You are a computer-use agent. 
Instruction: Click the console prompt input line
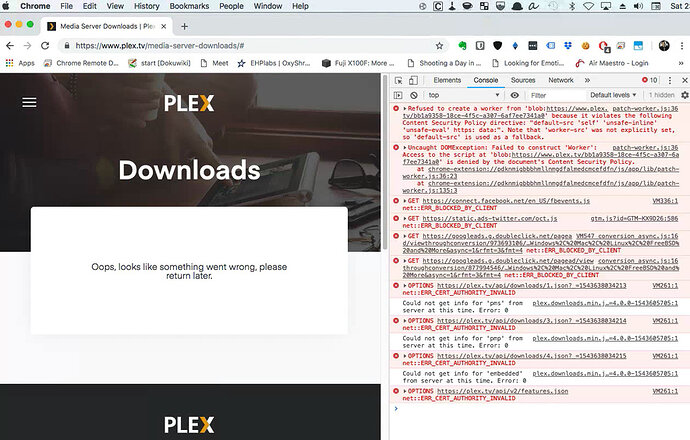click(541, 409)
